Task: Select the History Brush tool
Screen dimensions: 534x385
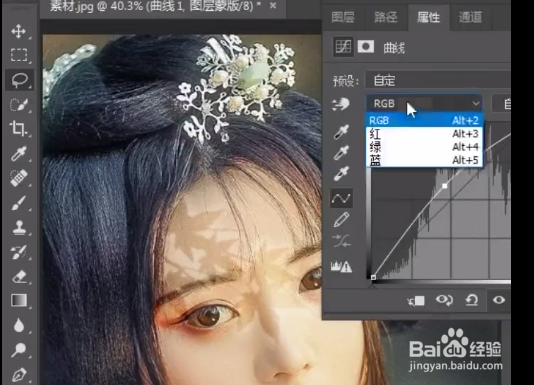Action: pyautogui.click(x=19, y=252)
